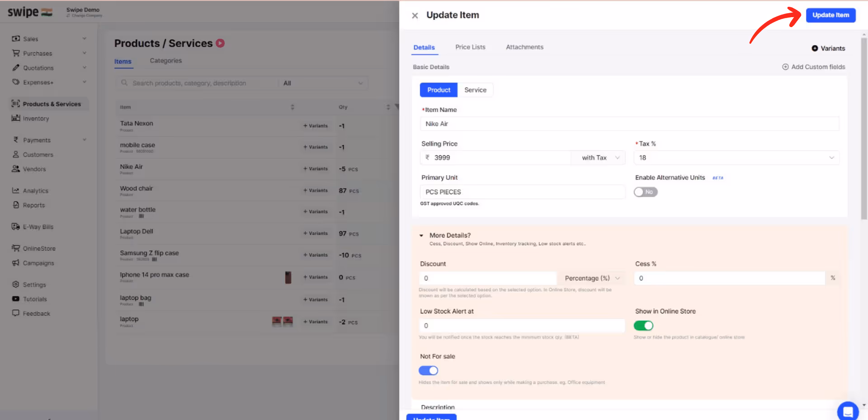Viewport: 868px width, 420px height.
Task: Open the Sales sidebar icon
Action: [x=16, y=39]
